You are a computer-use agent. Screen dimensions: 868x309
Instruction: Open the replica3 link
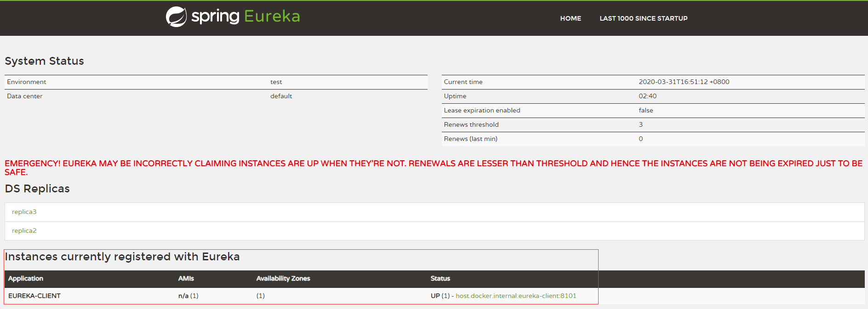tap(24, 212)
